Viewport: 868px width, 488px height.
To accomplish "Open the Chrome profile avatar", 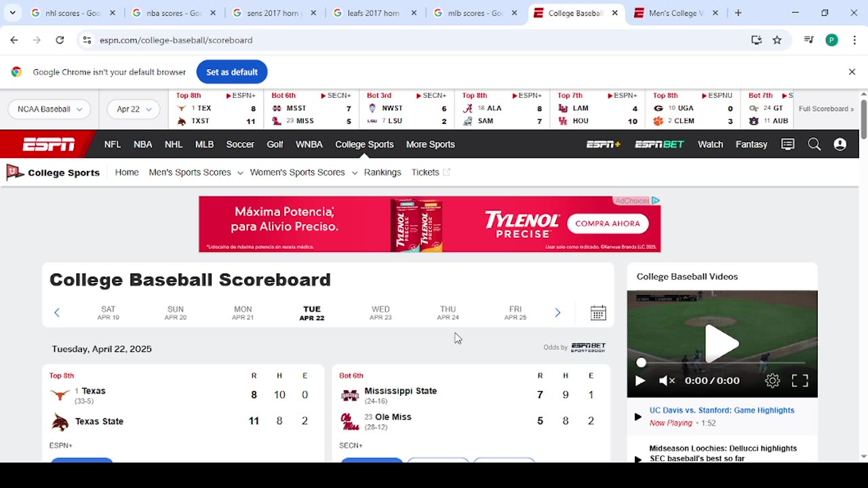I will click(831, 40).
